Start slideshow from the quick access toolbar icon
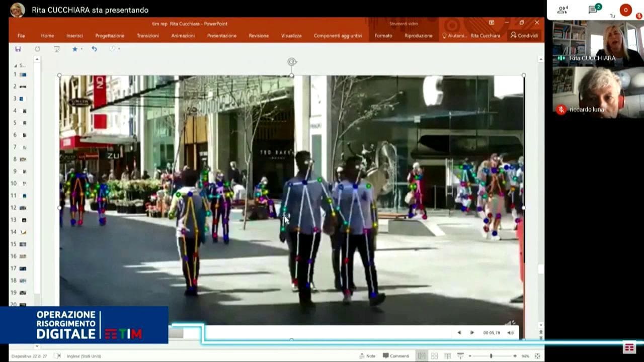 (x=57, y=49)
